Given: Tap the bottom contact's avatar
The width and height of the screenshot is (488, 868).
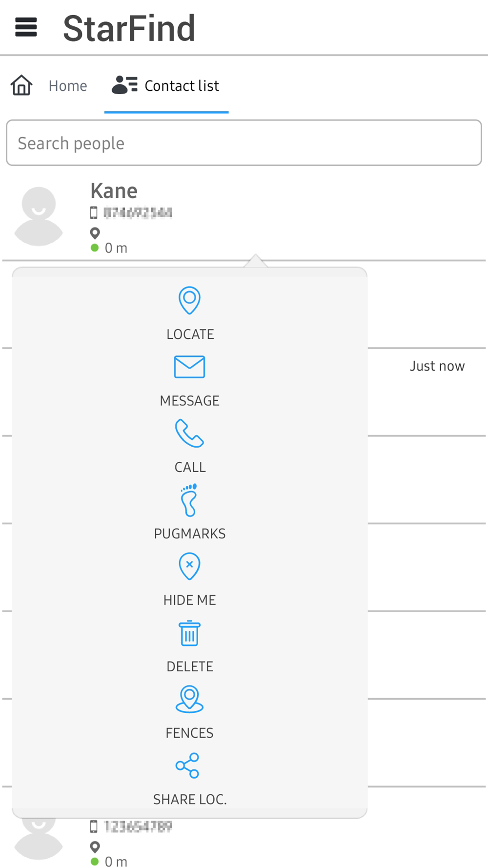Looking at the screenshot, I should point(39,839).
